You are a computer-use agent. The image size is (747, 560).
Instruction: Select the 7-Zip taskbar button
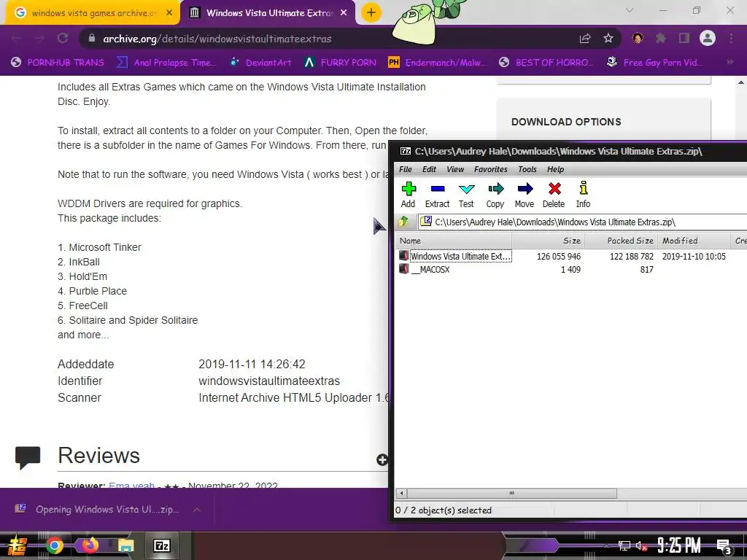[162, 545]
